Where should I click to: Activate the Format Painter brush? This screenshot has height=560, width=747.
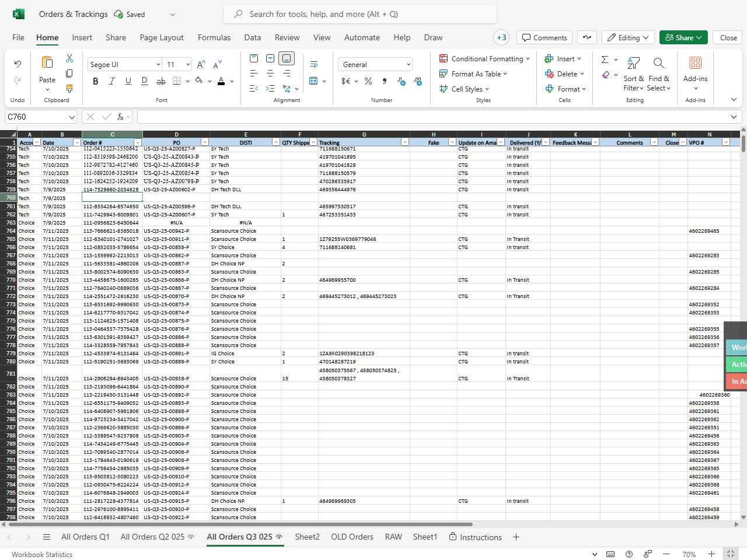(x=69, y=89)
